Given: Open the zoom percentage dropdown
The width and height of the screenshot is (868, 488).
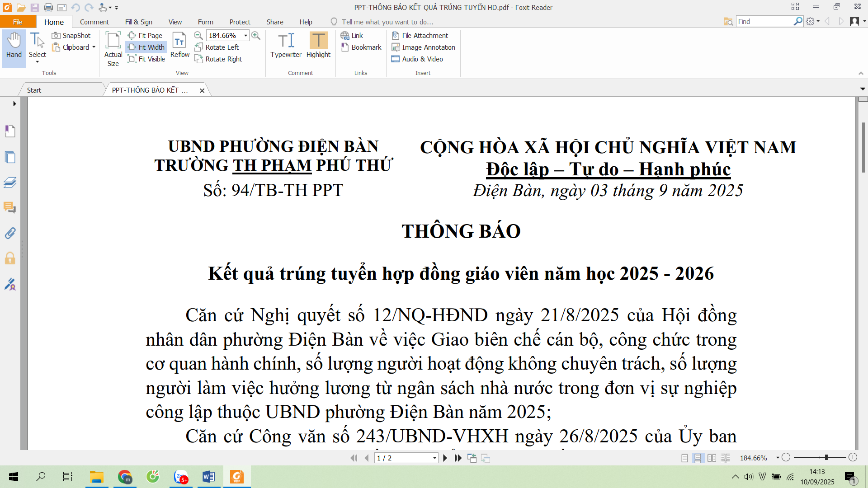Looking at the screenshot, I should pos(245,35).
